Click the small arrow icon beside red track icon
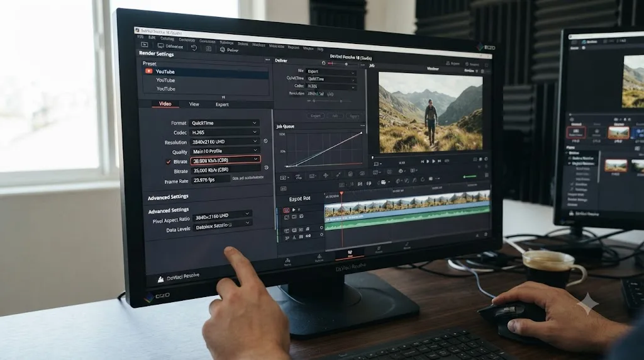 click(x=294, y=210)
